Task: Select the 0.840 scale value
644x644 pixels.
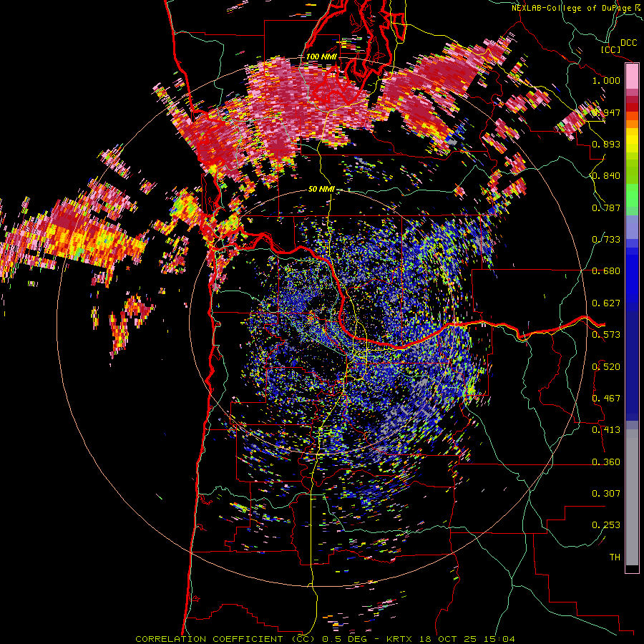Action: coord(606,176)
